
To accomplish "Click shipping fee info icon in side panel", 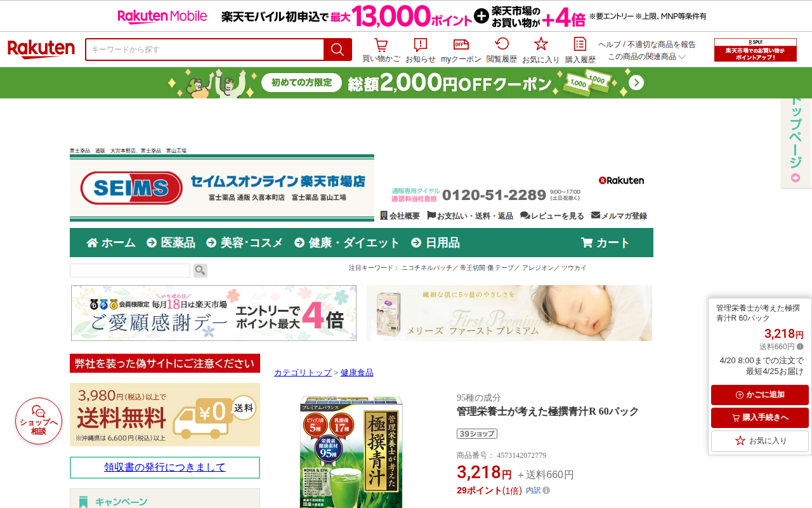I will (800, 347).
